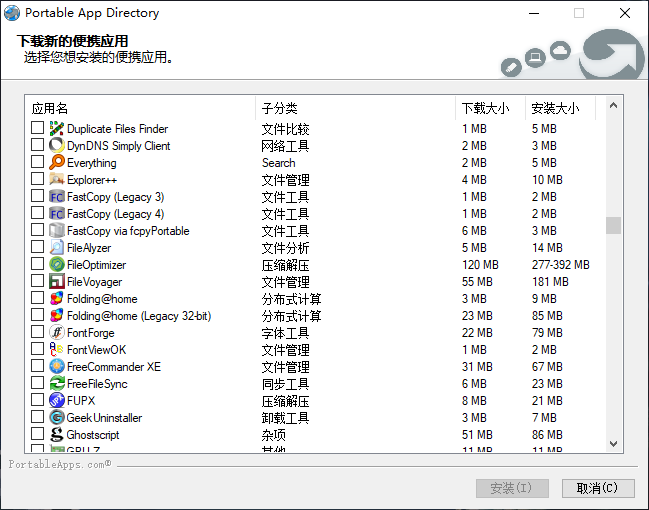Sort by the 安装大小 column header

pyautogui.click(x=560, y=108)
